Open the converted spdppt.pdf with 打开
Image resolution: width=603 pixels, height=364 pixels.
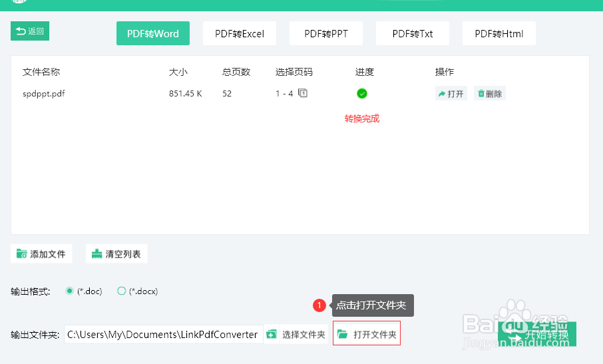point(451,93)
